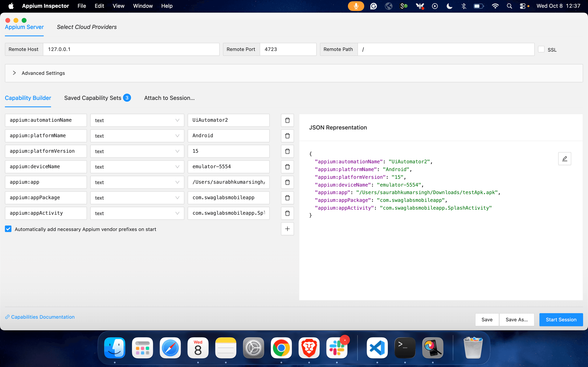Click the Save As... button

click(x=516, y=319)
